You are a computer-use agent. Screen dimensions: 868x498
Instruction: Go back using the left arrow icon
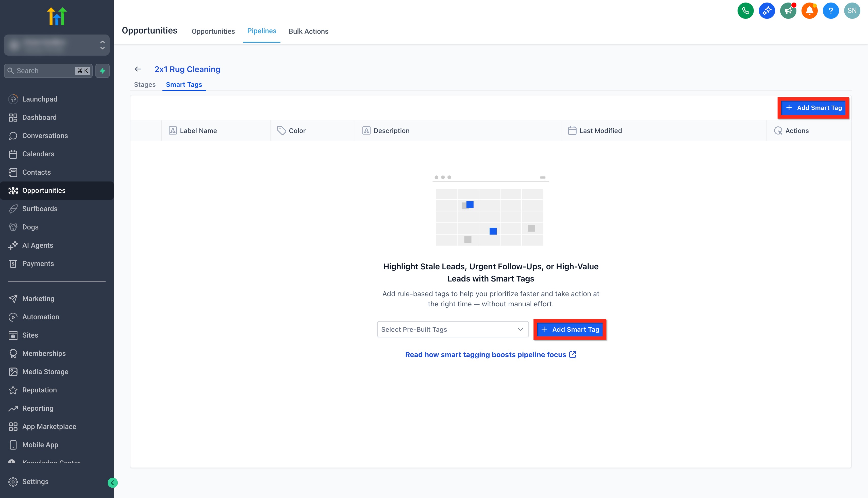pyautogui.click(x=138, y=69)
